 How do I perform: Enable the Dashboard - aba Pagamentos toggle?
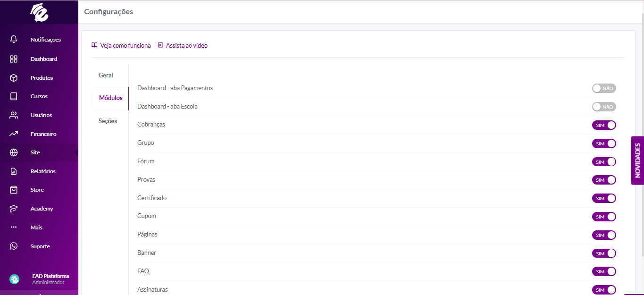pos(604,88)
